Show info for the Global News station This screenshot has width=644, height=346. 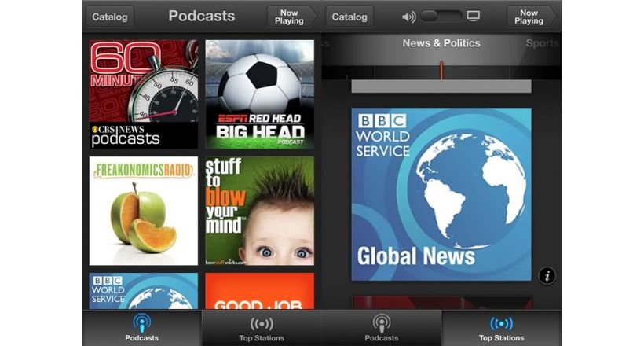547,276
